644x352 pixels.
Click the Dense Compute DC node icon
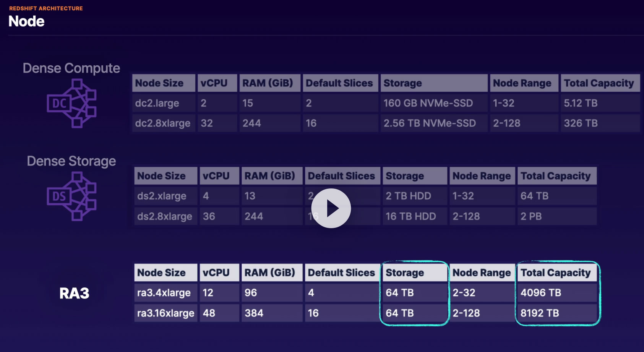(x=71, y=103)
